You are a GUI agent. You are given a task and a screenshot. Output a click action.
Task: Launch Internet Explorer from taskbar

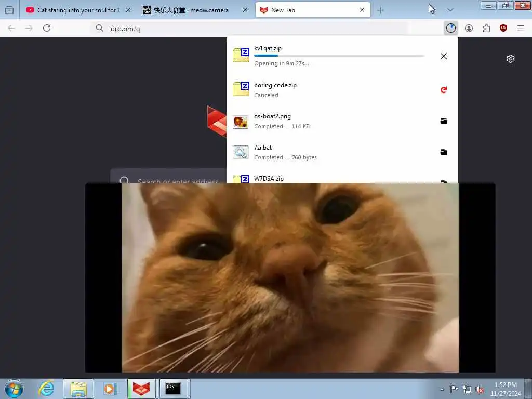(46, 389)
